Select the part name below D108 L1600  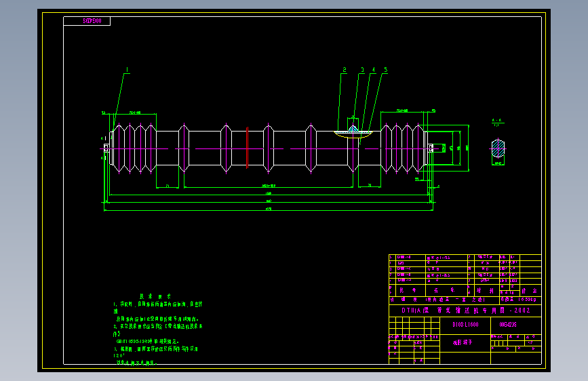(x=463, y=342)
